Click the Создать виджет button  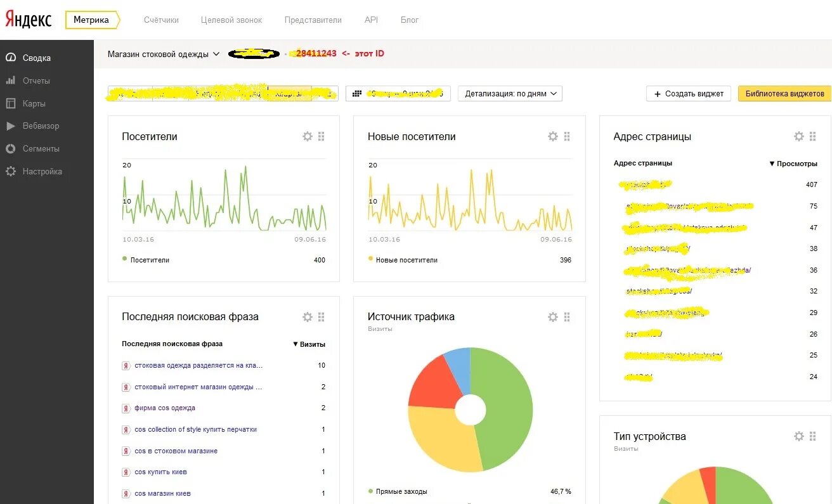(x=689, y=93)
